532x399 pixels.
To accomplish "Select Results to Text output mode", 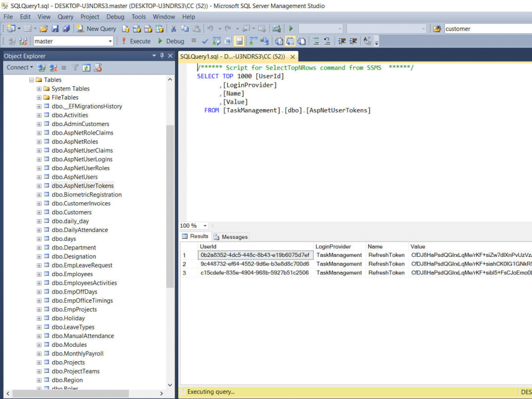I will coord(279,41).
